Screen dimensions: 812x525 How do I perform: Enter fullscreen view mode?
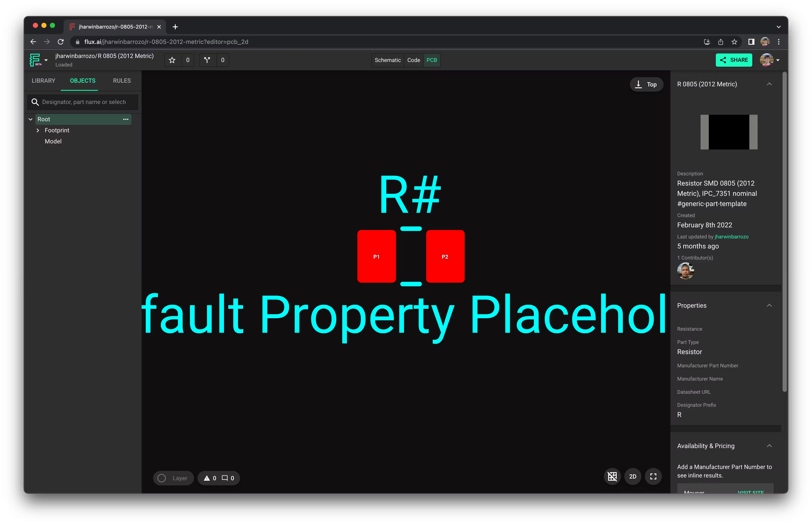653,476
